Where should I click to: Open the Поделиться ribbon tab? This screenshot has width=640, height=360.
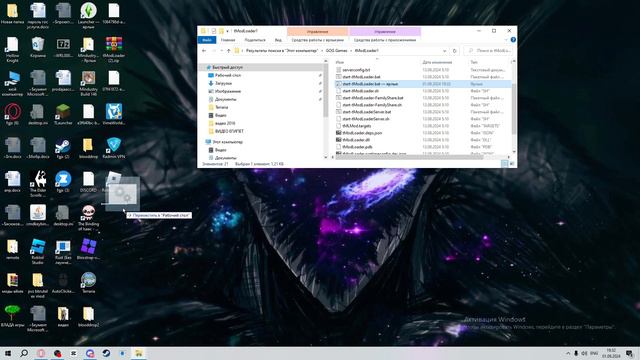coord(255,40)
